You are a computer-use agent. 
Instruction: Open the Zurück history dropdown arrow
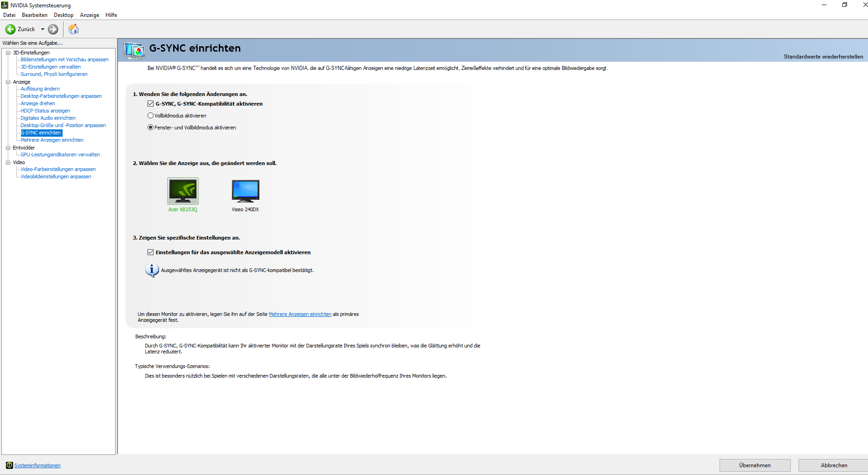point(42,29)
